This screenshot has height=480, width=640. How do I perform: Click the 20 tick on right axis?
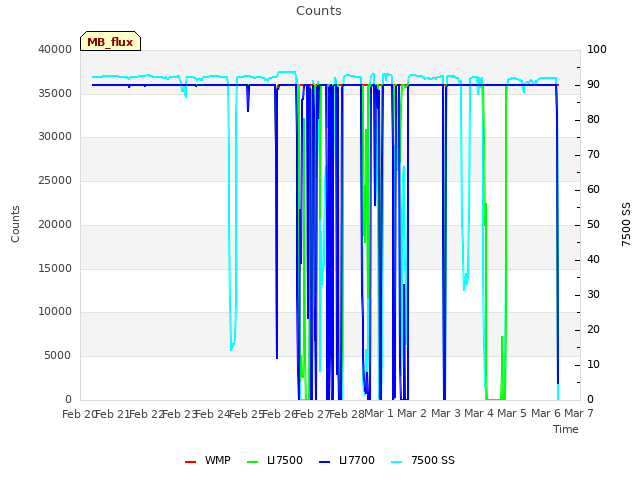coord(593,329)
